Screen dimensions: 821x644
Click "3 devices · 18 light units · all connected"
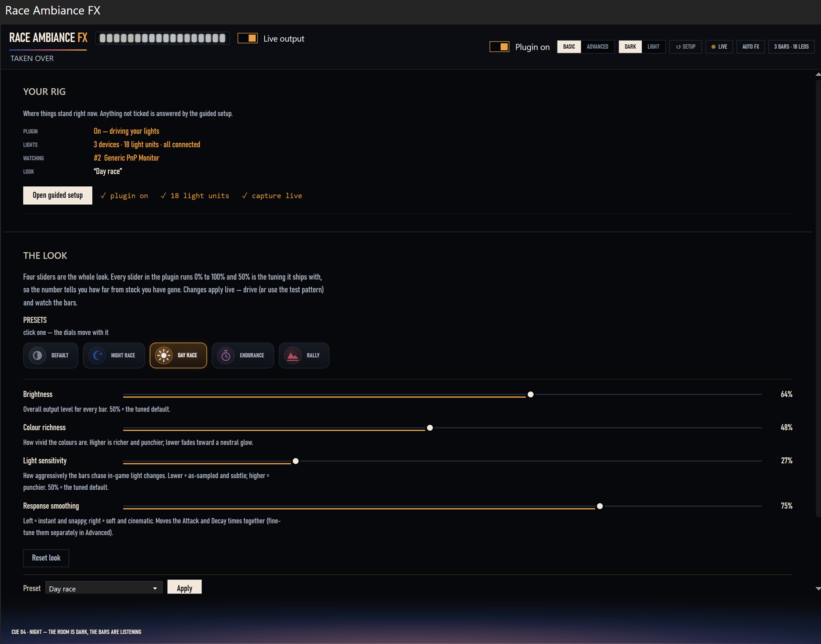[x=147, y=144]
